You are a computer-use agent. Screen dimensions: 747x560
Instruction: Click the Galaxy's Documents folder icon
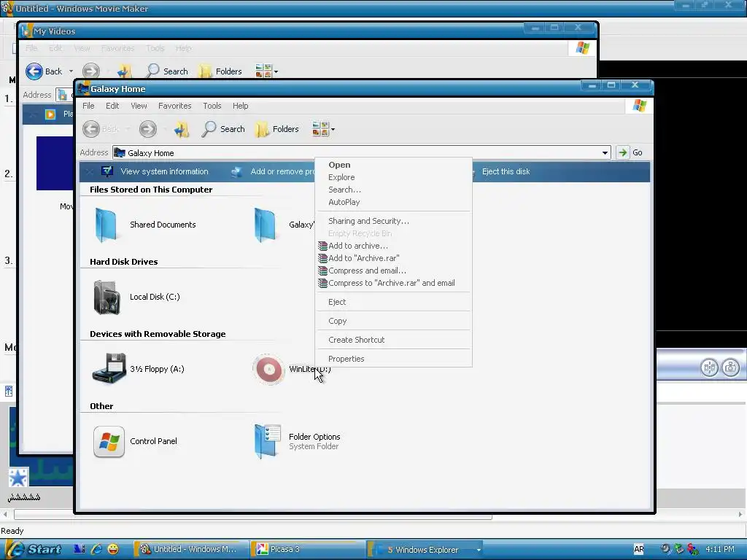pyautogui.click(x=265, y=225)
